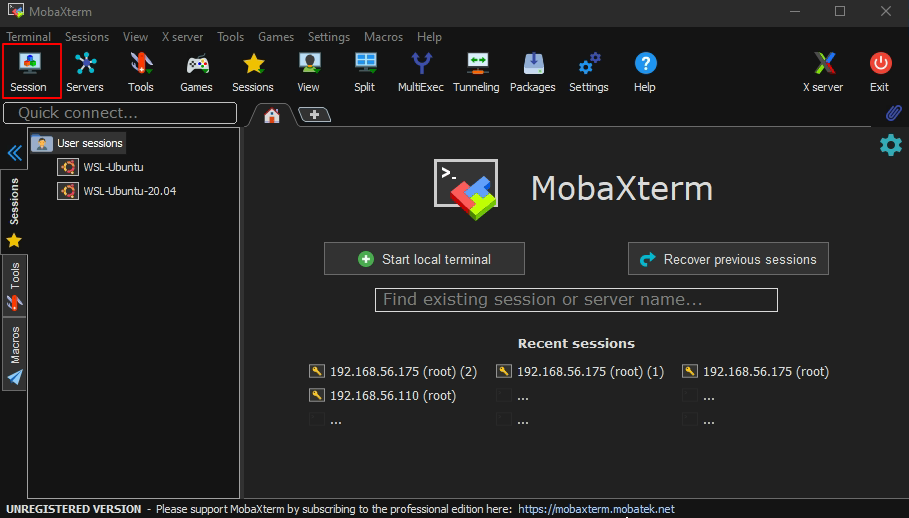Click the MobaXterm logo image
The width and height of the screenshot is (909, 518).
pyautogui.click(x=466, y=189)
